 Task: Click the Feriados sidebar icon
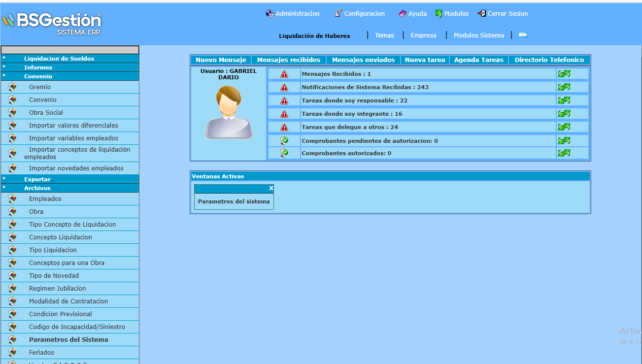13,352
